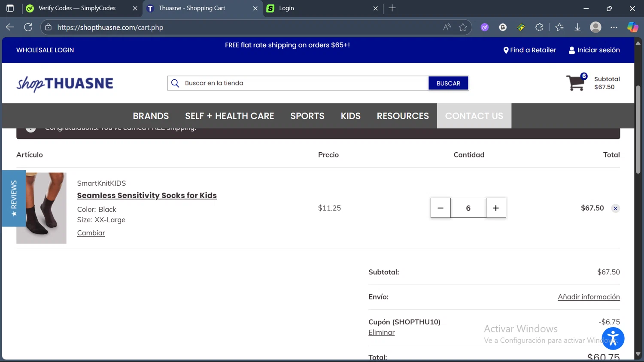Open the CONTACT US menu item
The height and width of the screenshot is (362, 644).
click(x=474, y=116)
